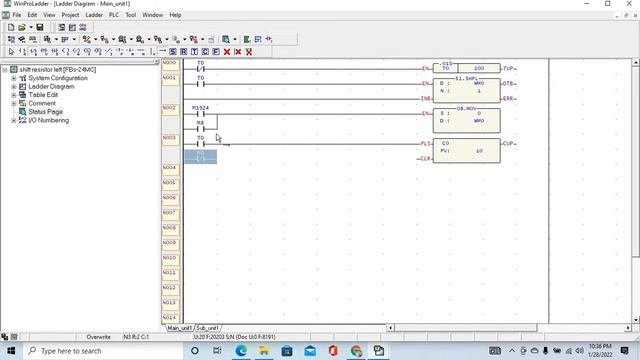Select I/O Numbering in project tree
640x360 pixels.
[48, 120]
